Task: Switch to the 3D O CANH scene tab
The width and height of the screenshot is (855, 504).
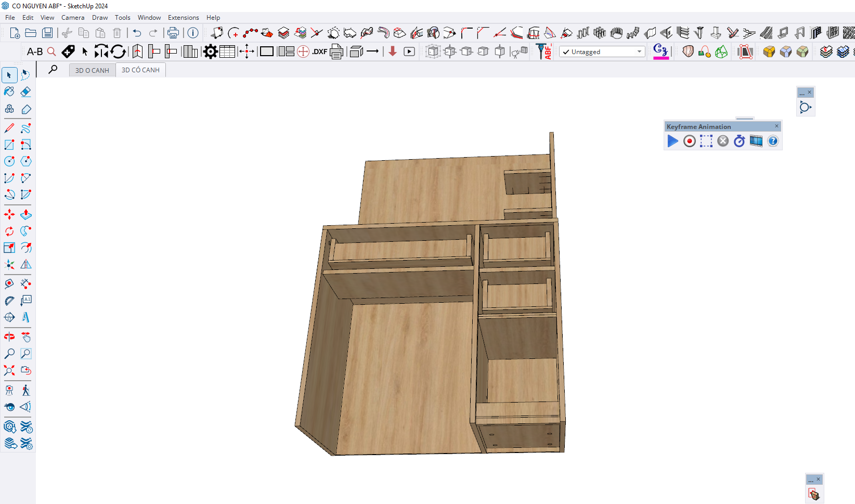Action: (92, 70)
